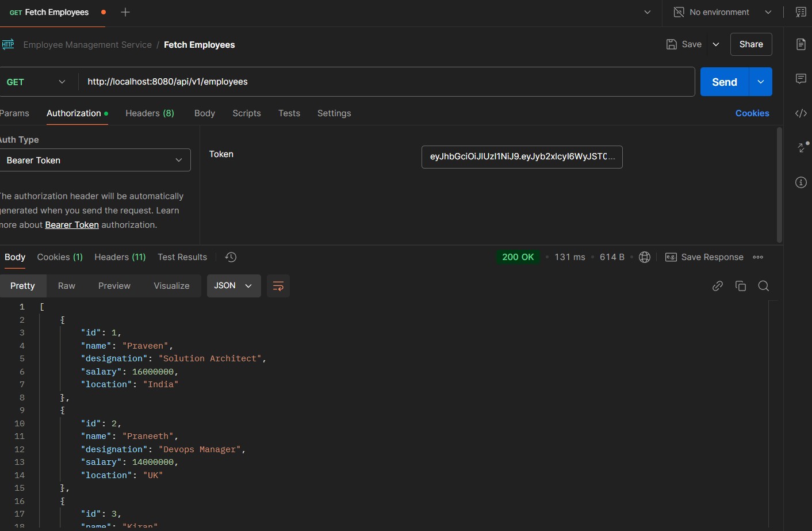Screen dimensions: 812x531
Task: Search within the response body
Action: click(764, 286)
